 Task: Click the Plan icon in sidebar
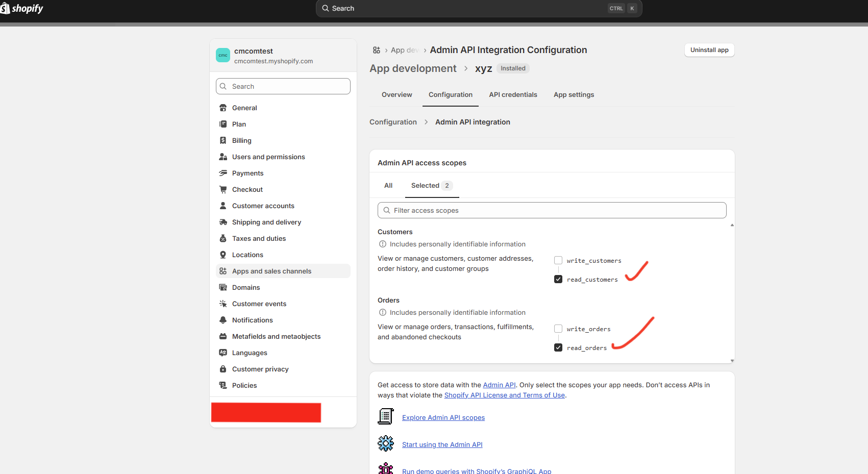223,124
